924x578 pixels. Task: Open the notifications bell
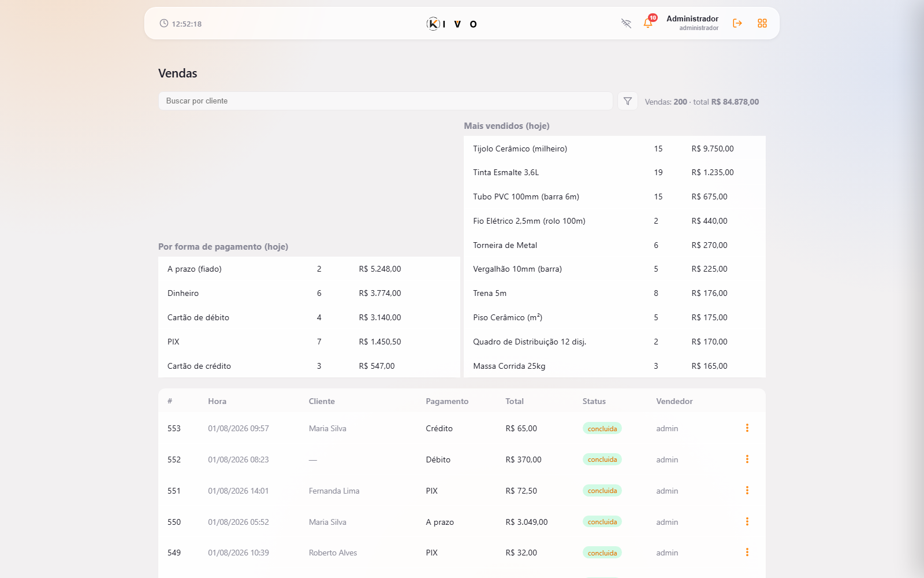tap(648, 23)
